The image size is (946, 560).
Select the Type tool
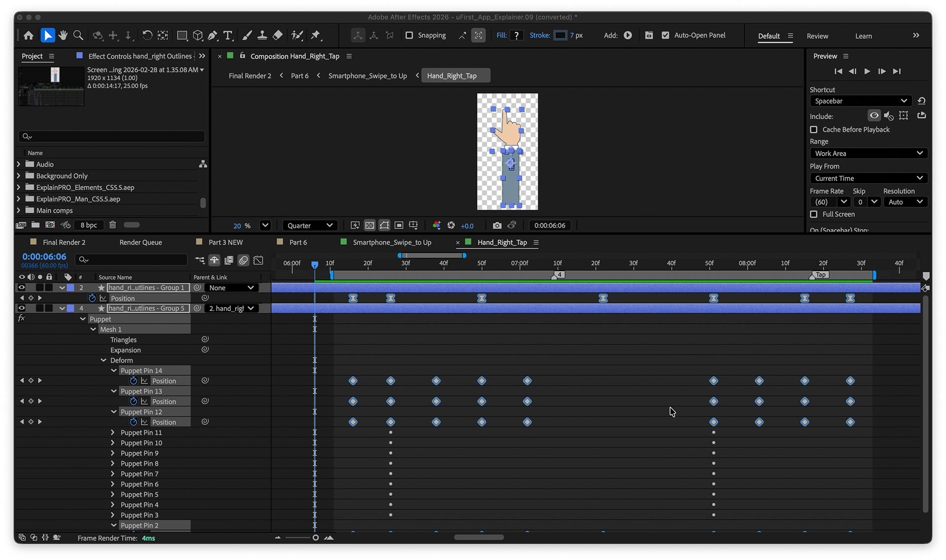point(228,35)
